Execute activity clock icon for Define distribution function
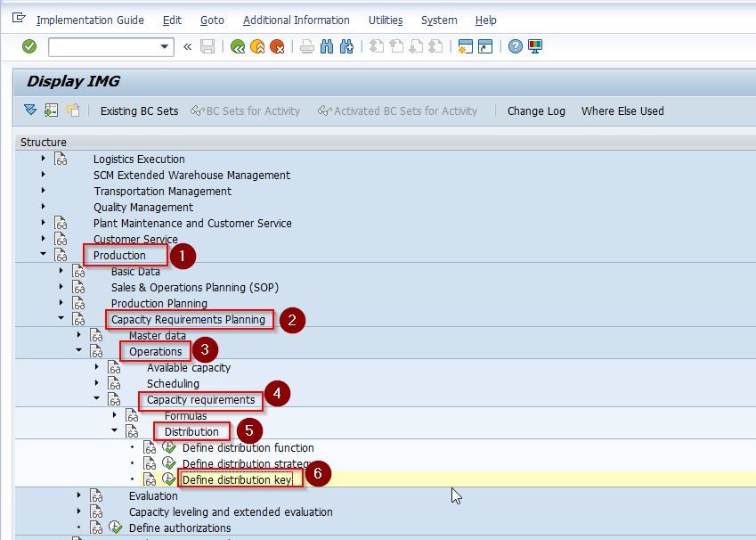 (169, 447)
